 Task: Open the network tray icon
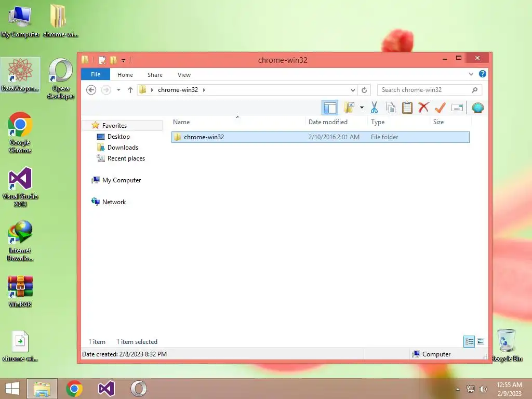click(x=471, y=389)
